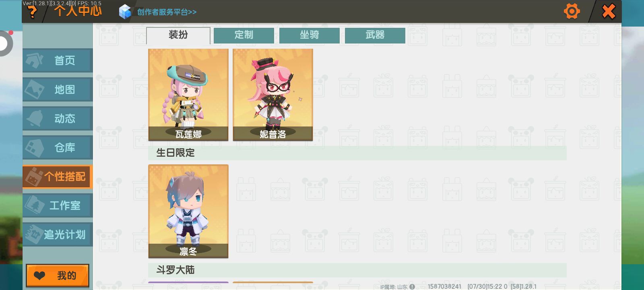Open 追光计划 from the sidebar

pos(58,234)
